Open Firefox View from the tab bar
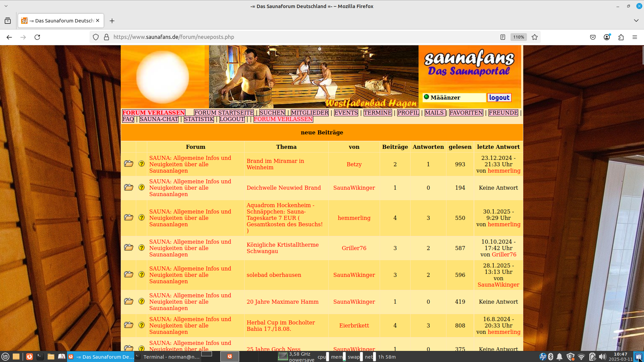Image resolution: width=644 pixels, height=362 pixels. [x=8, y=21]
